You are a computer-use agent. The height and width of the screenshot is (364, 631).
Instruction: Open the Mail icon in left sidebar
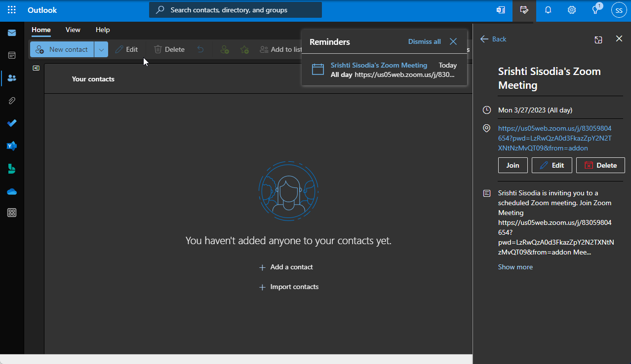(x=12, y=33)
